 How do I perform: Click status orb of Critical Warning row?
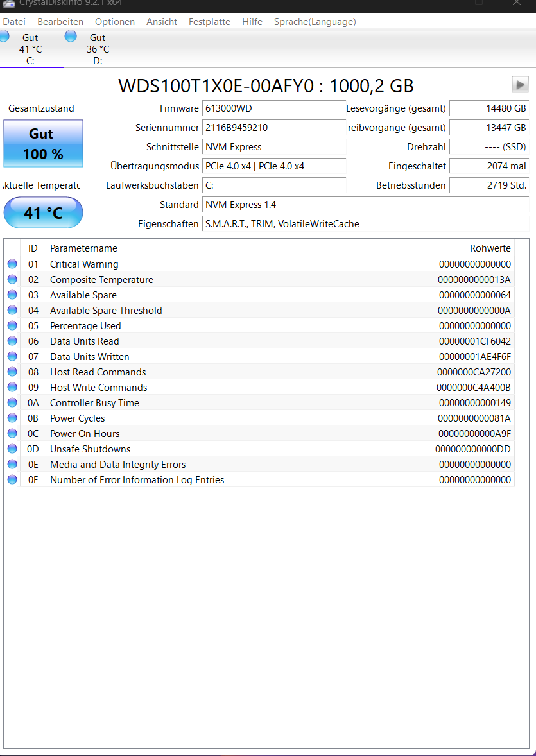click(x=12, y=264)
